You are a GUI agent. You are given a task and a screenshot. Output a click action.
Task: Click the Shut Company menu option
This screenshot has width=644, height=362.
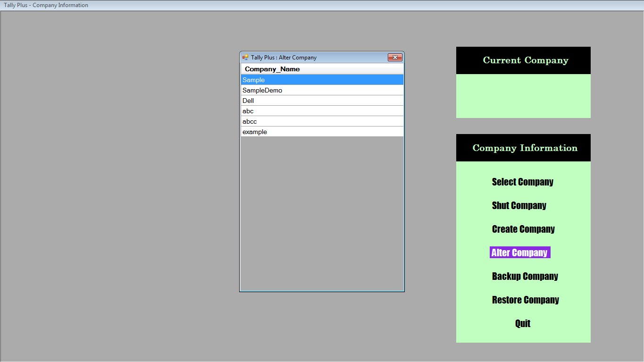519,205
